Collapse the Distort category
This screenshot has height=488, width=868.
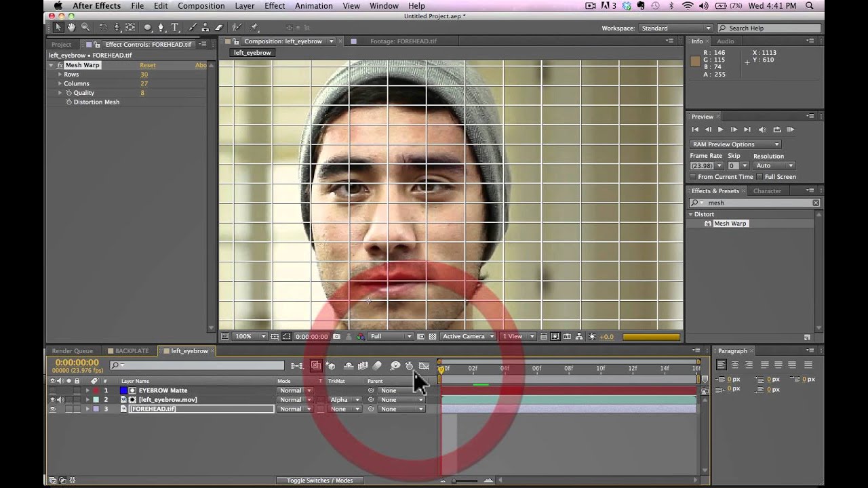pos(690,214)
